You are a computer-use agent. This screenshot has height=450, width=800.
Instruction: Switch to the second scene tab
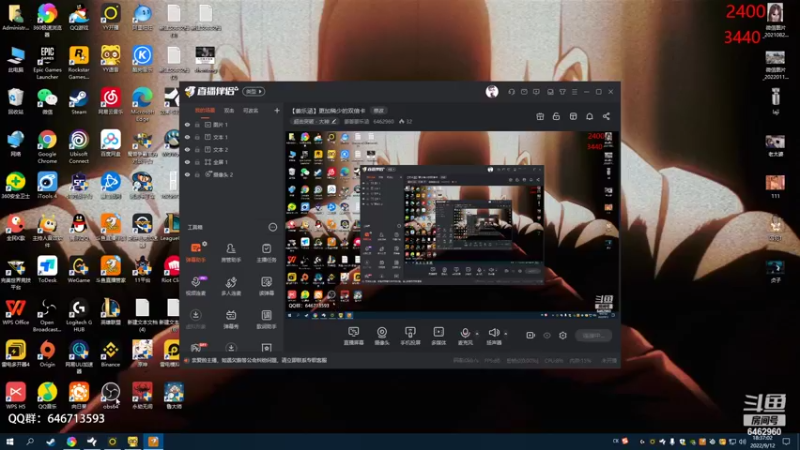pos(229,110)
